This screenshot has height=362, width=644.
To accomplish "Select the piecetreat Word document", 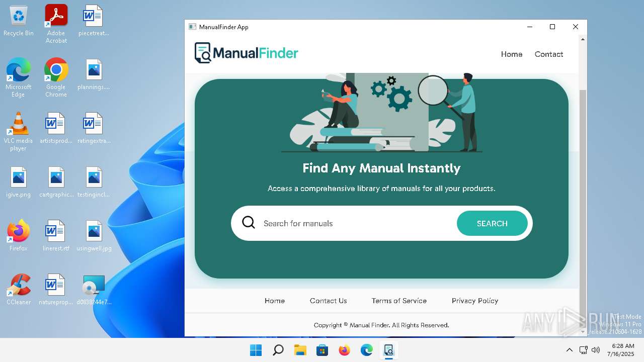I will [x=94, y=21].
